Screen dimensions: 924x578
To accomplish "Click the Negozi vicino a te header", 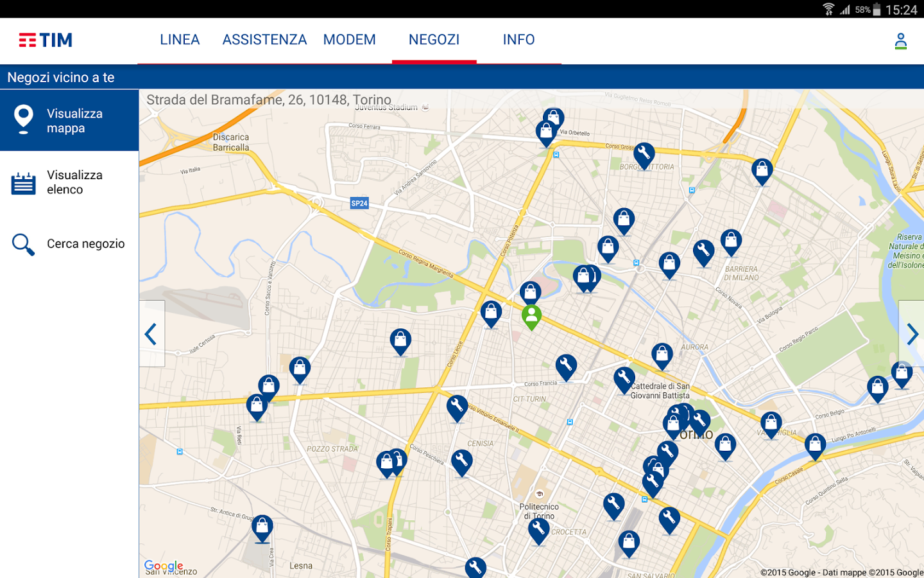I will coord(61,78).
